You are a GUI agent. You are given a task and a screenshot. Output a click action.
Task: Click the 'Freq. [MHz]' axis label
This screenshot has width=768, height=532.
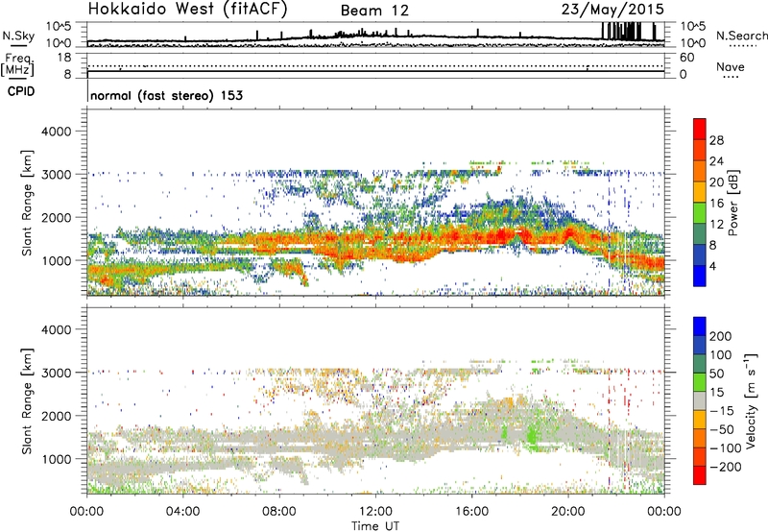click(17, 64)
